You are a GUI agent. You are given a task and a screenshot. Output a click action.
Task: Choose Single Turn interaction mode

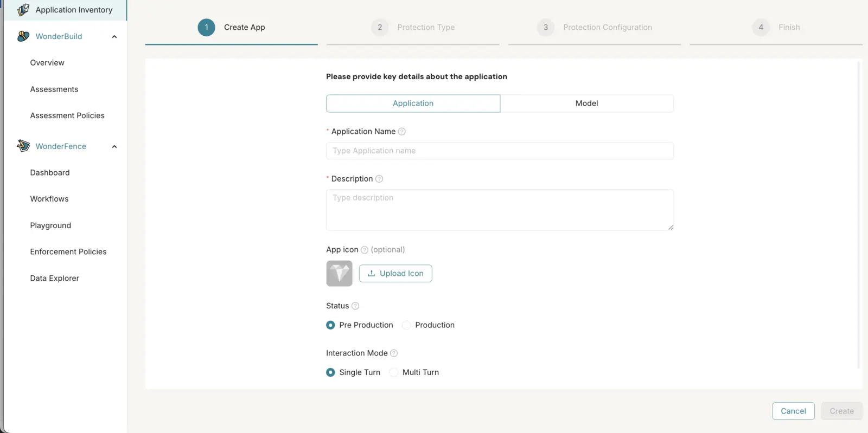[330, 372]
